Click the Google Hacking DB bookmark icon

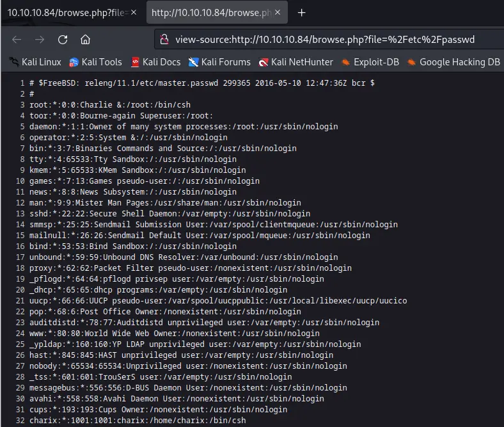click(x=411, y=62)
